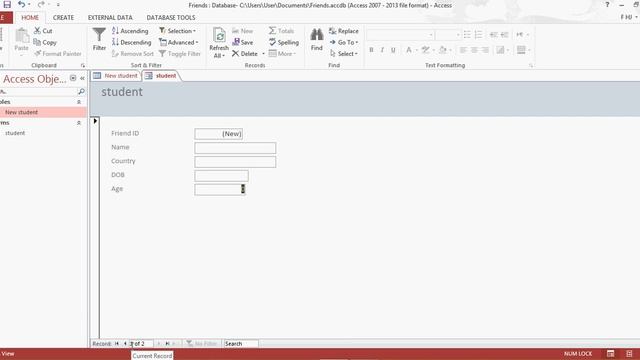Viewport: 640px width, 360px height.
Task: Open the font name combo box
Action: click(x=400, y=35)
